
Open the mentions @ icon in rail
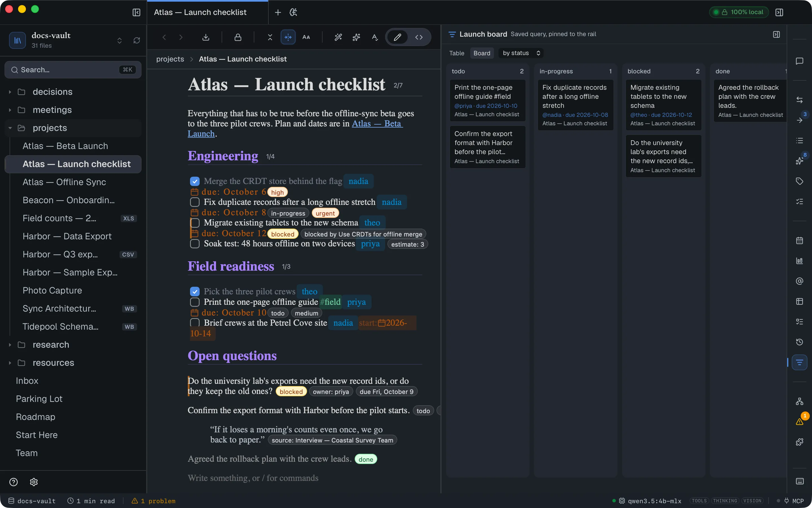[x=799, y=281]
